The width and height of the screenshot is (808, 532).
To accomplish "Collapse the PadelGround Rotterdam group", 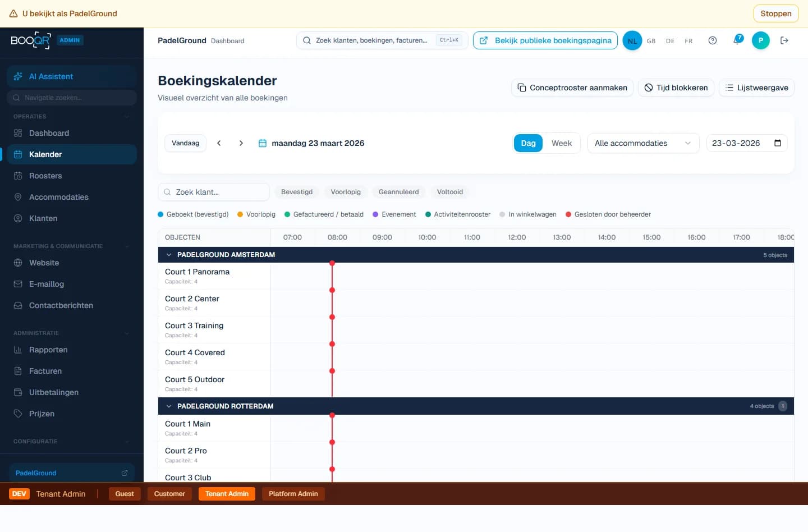I will [169, 406].
